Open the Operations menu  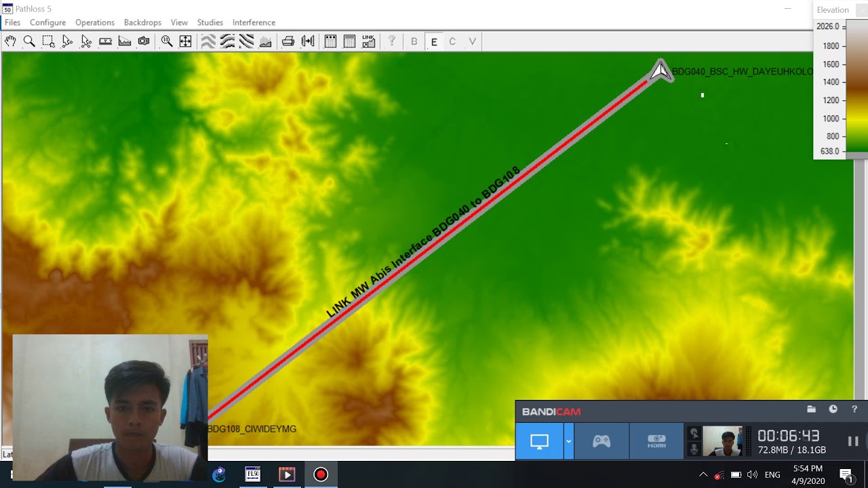coord(95,22)
